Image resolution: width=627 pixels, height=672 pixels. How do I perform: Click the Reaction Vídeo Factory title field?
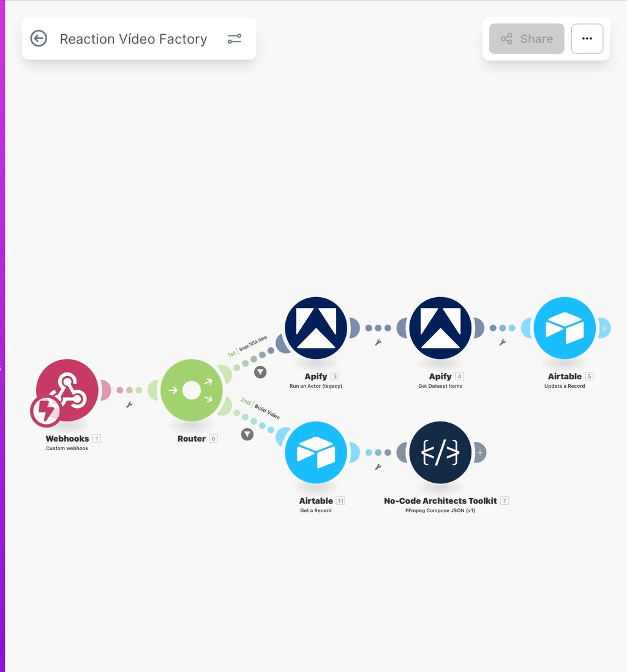133,39
